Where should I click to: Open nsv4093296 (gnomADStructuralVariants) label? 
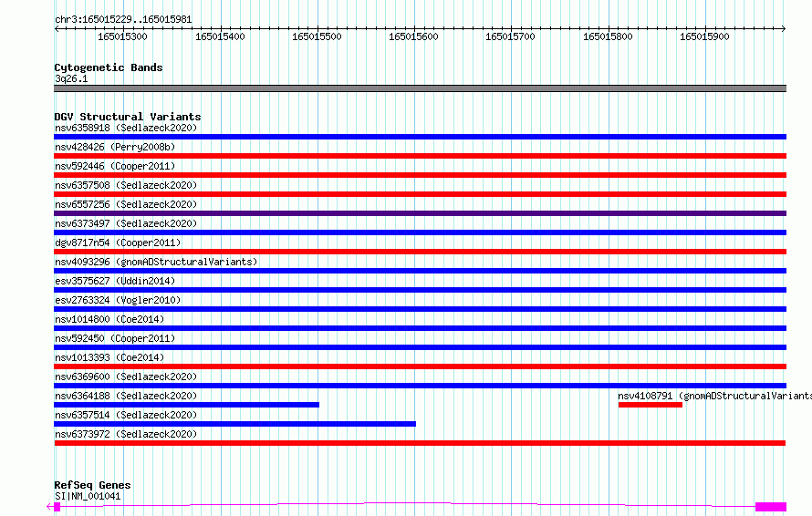pyautogui.click(x=156, y=262)
